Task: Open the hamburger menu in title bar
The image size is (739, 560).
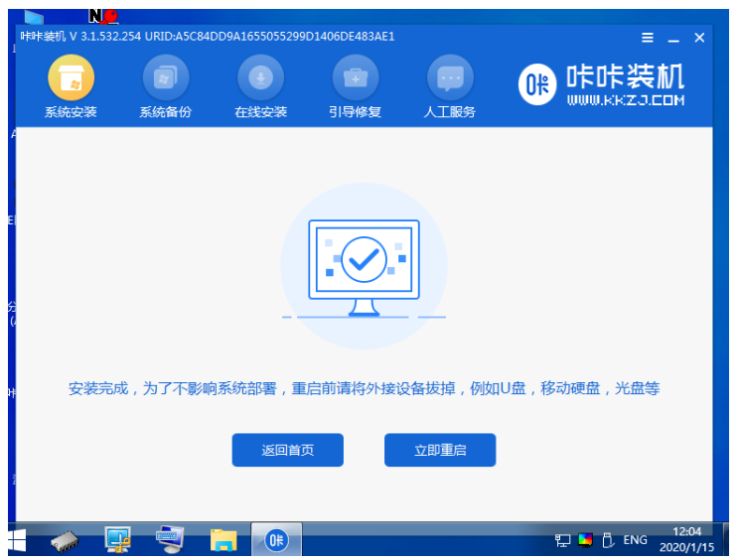Action: click(648, 38)
